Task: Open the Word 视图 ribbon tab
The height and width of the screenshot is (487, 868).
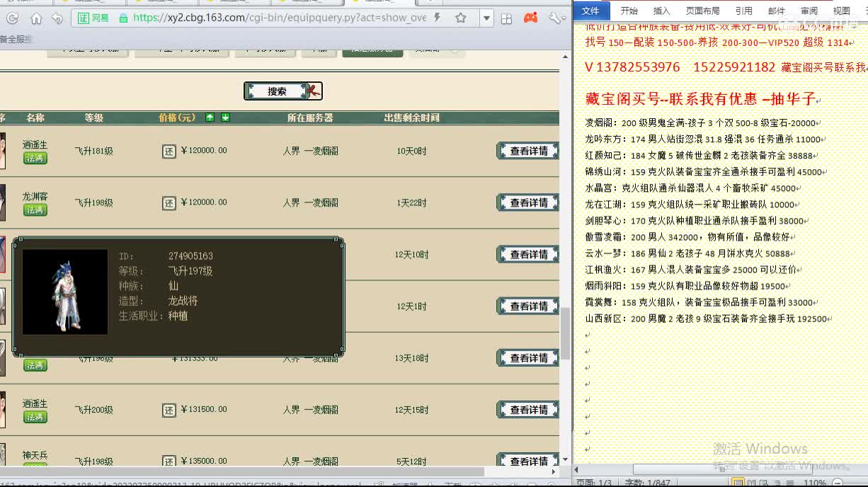Action: (842, 11)
